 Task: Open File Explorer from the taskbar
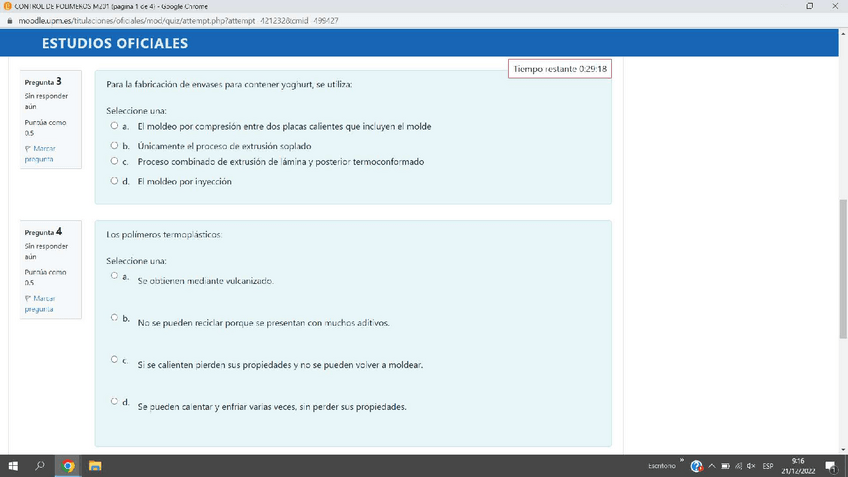click(x=95, y=466)
